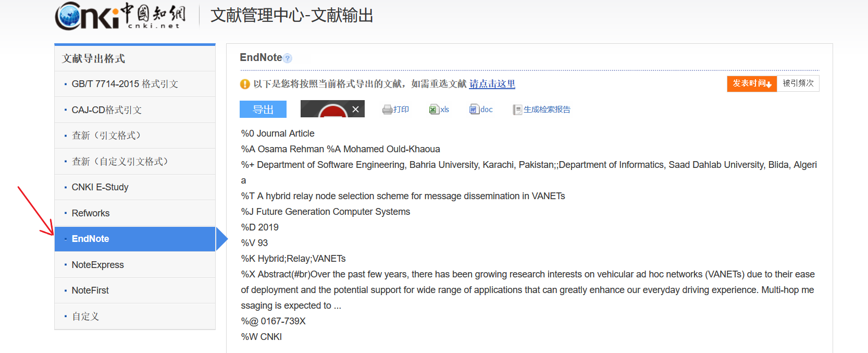Viewport: 868px width, 353px height.
Task: Click the '%X Abstract' paragraph line
Action: click(528, 290)
